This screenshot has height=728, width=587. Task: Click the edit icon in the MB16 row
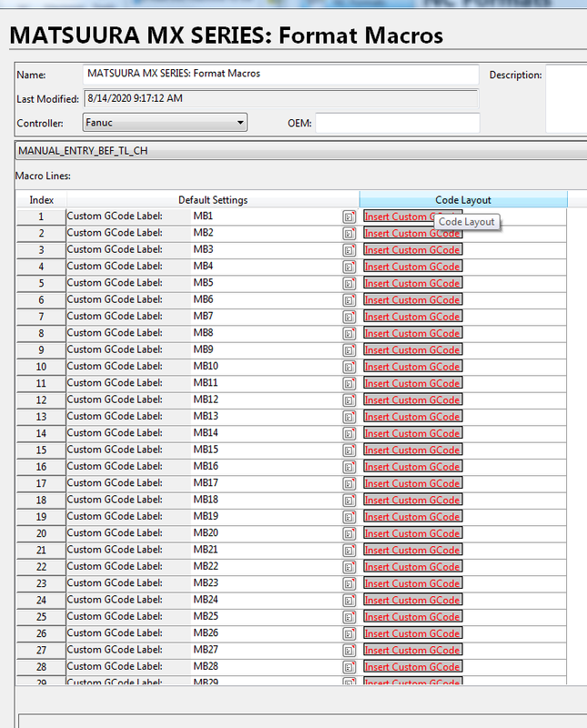349,467
